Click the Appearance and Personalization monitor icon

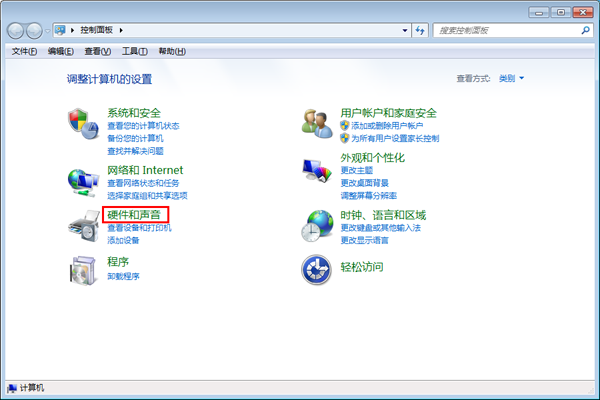317,170
